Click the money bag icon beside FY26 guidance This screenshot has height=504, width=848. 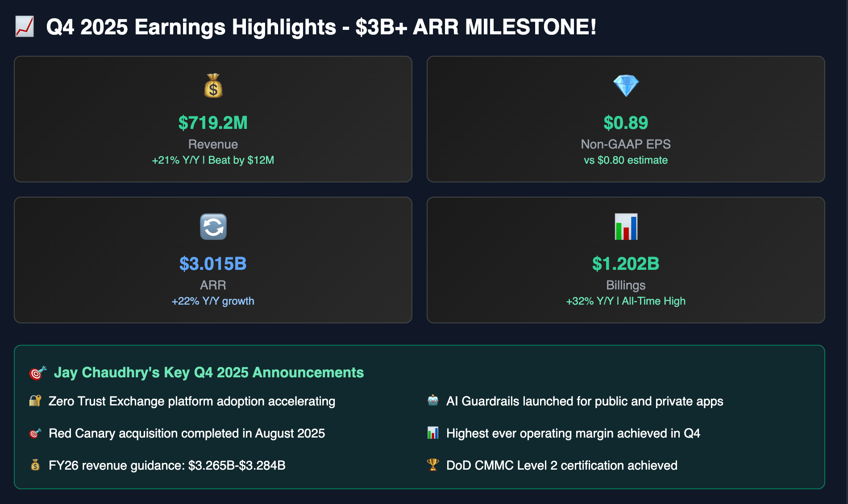pos(35,465)
